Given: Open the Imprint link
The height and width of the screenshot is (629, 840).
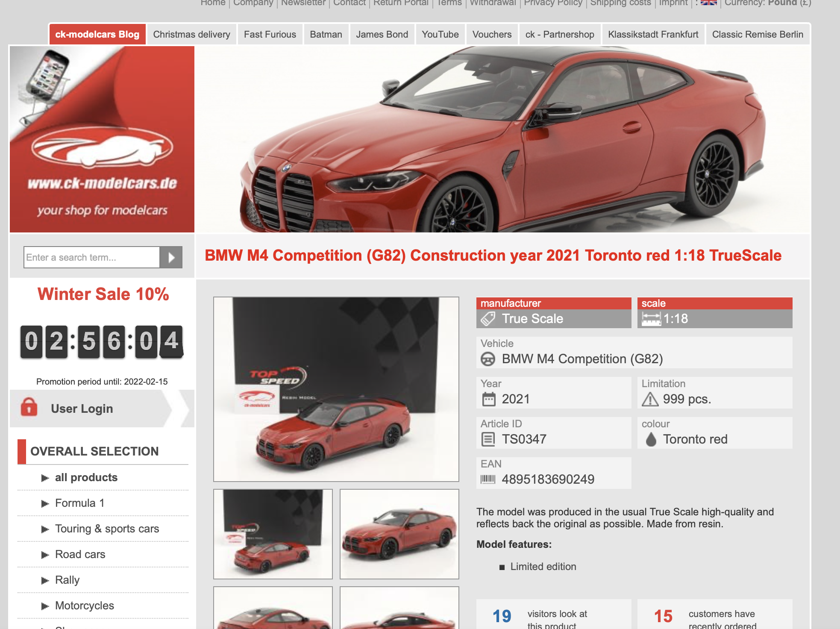Looking at the screenshot, I should 673,3.
